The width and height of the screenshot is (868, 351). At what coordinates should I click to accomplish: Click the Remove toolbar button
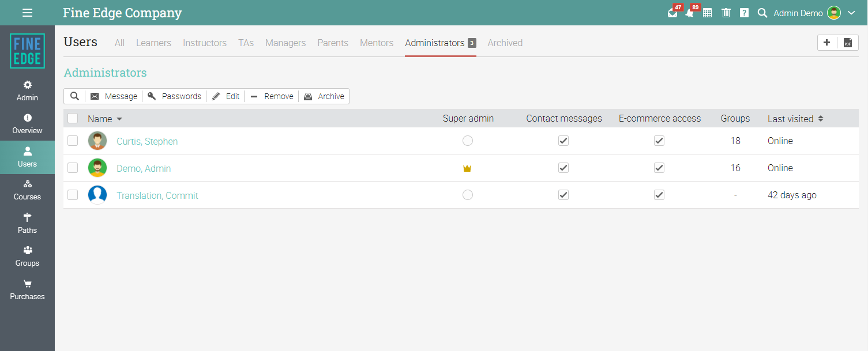(x=272, y=96)
